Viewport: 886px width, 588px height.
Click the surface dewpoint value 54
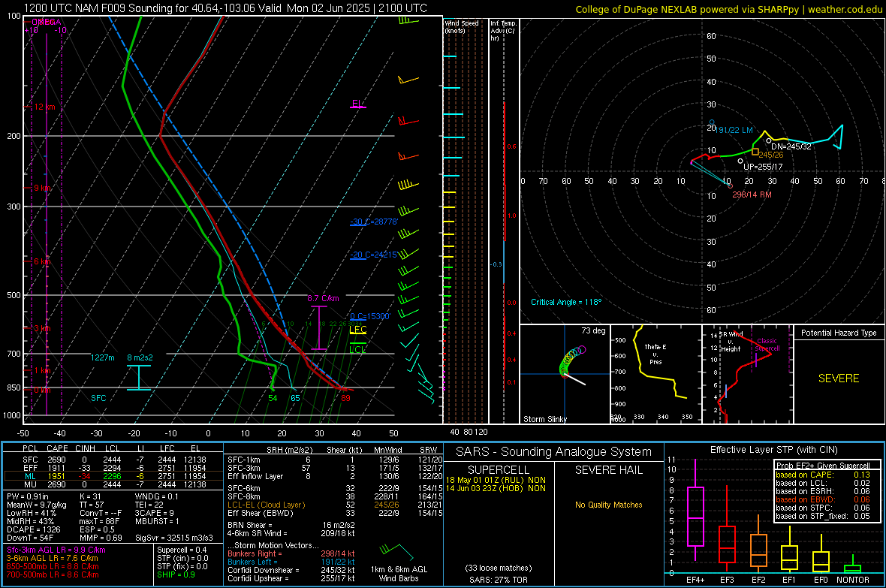273,398
